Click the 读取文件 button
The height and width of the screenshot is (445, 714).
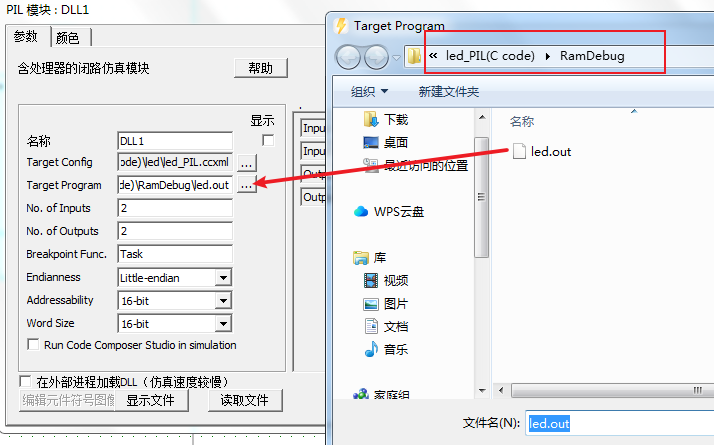(245, 400)
